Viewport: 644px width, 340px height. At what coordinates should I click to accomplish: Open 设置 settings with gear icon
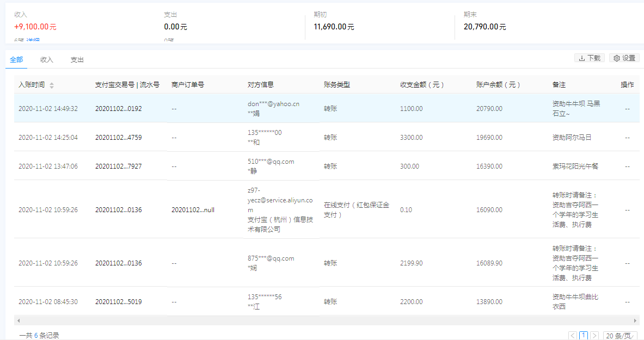click(x=624, y=58)
